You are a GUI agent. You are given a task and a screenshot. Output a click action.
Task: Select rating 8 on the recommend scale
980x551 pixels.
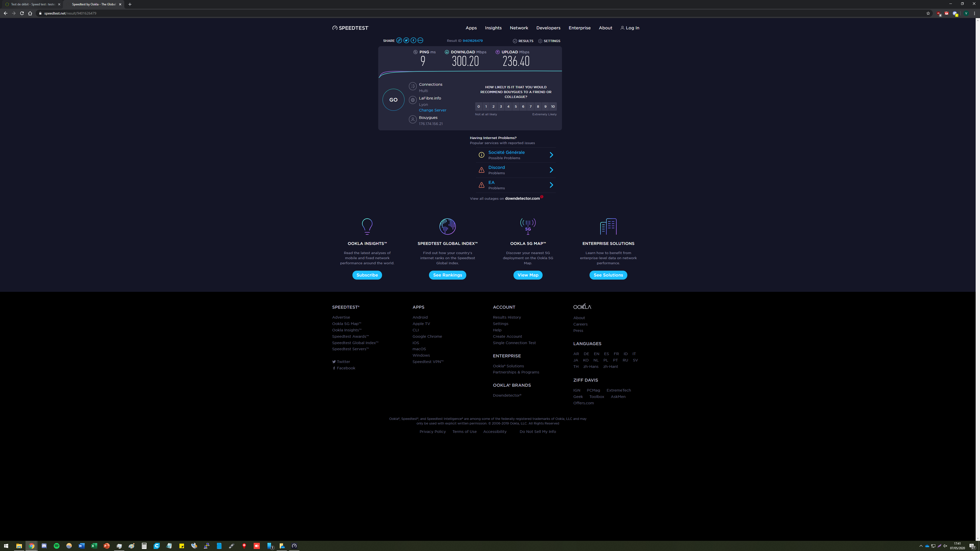coord(538,106)
